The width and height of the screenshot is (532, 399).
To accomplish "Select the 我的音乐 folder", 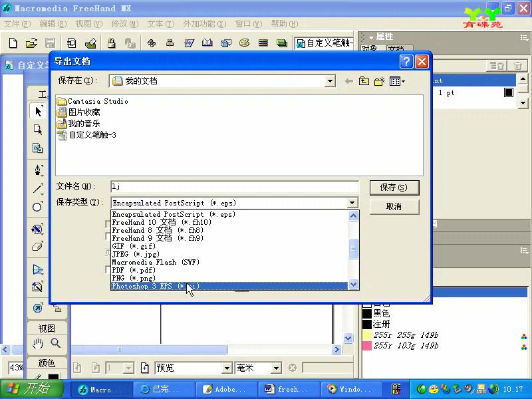I will click(78, 124).
